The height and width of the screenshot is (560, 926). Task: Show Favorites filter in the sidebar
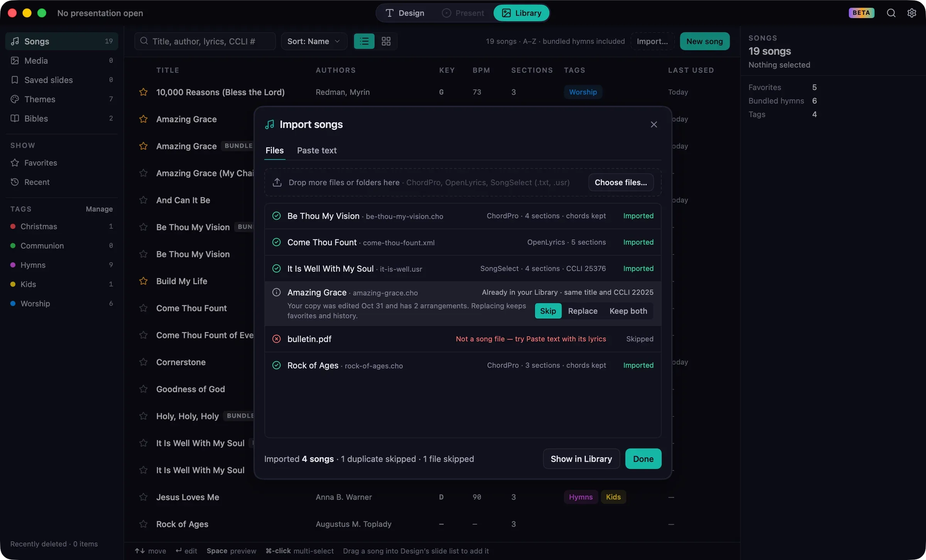click(x=62, y=163)
